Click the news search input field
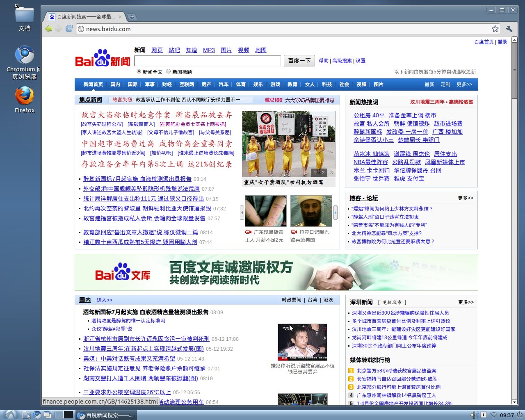Image resolution: width=525 pixels, height=420 pixels. [208, 61]
